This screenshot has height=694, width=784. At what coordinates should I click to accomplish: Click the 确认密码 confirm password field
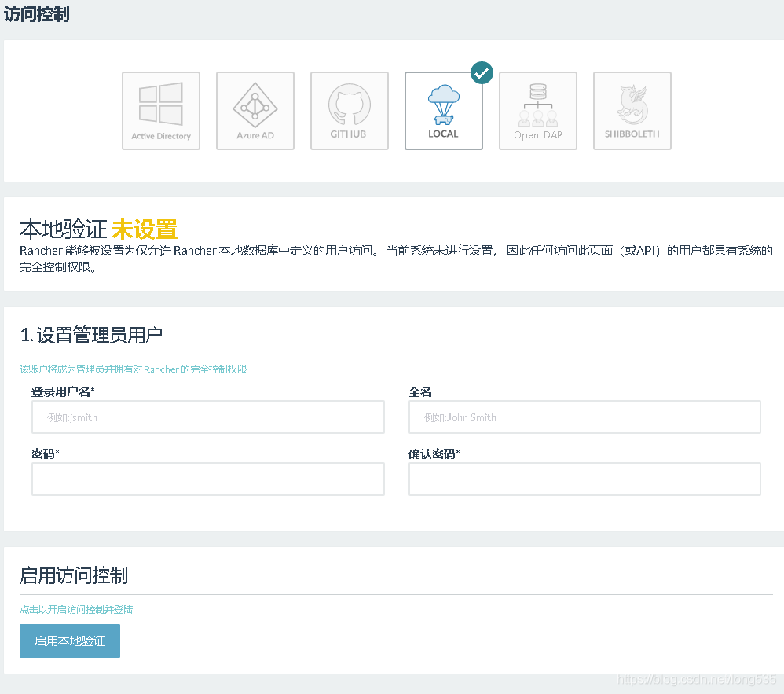[x=584, y=479]
